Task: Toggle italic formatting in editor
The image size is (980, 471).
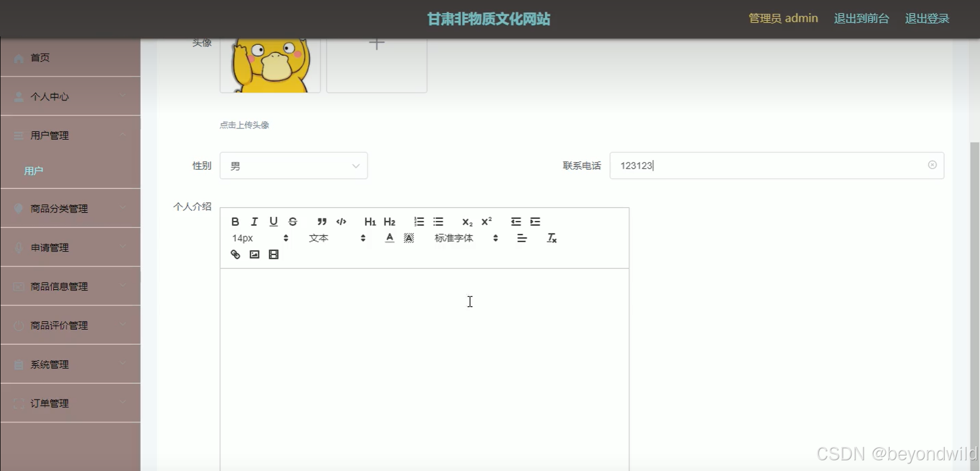Action: pos(254,222)
